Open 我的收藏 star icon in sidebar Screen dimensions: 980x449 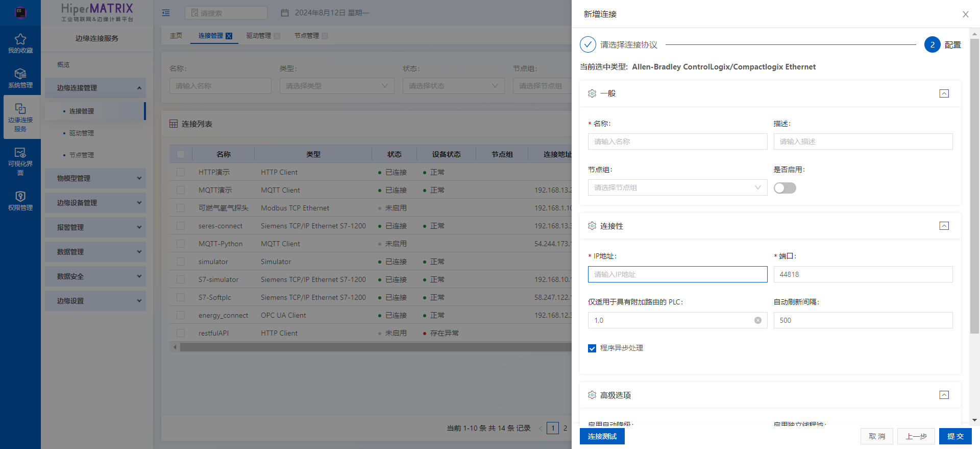click(x=20, y=39)
